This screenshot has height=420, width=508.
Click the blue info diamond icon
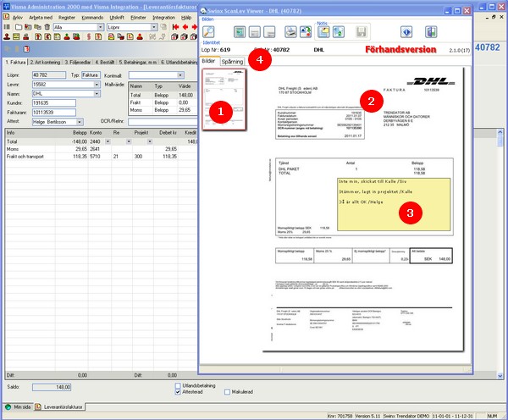click(x=406, y=32)
